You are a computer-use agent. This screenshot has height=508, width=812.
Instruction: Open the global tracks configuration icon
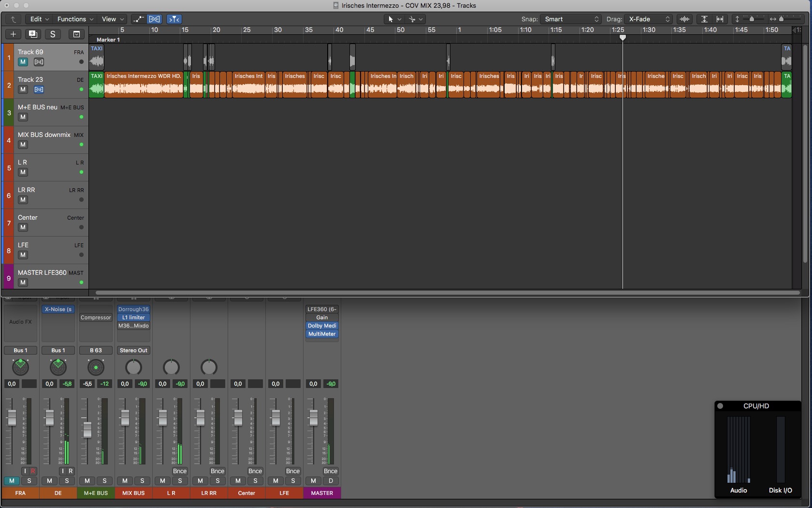76,34
